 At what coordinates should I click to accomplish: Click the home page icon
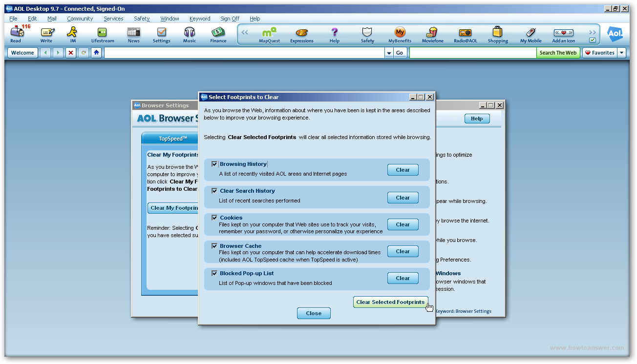97,53
